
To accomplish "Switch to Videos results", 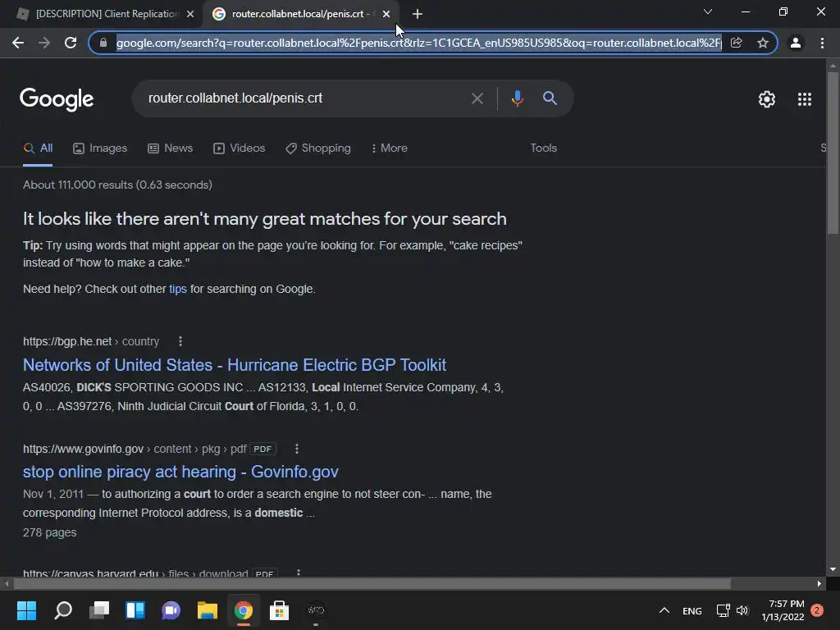I will (239, 148).
